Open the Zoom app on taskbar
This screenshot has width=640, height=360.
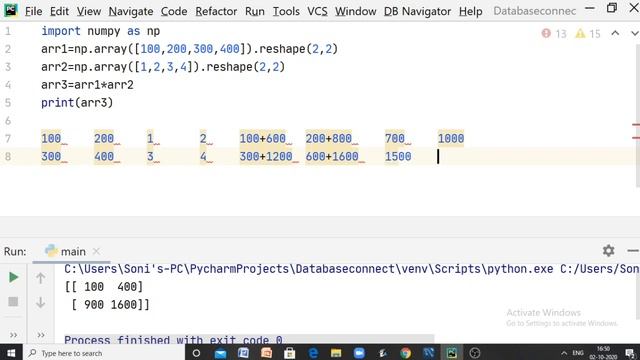coord(359,353)
